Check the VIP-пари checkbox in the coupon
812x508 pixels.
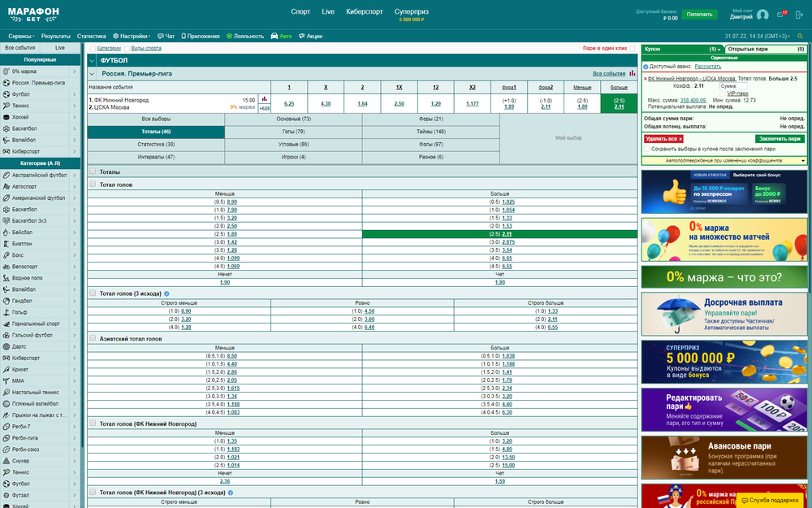tap(723, 93)
